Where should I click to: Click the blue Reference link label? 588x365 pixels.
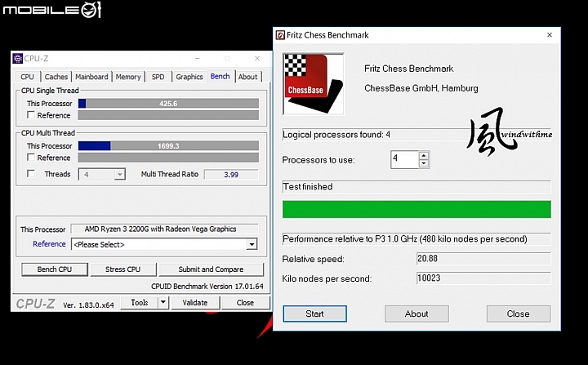[49, 244]
